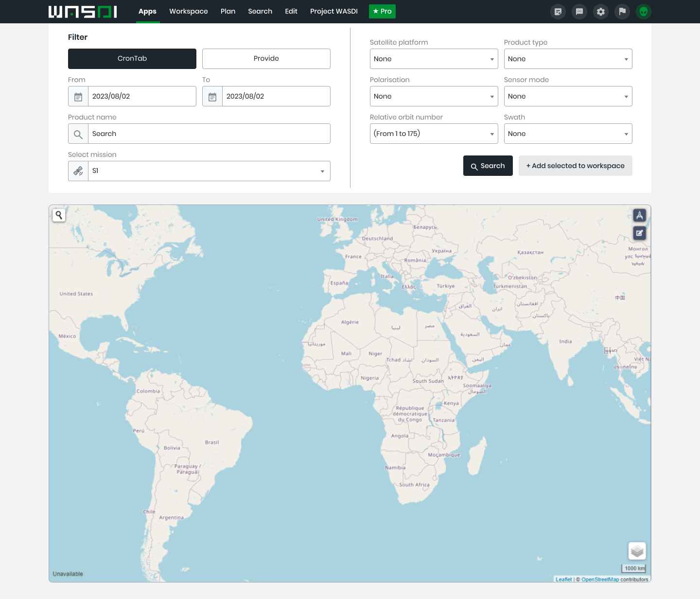Open the notes icon in header
The width and height of the screenshot is (700, 599).
[558, 12]
